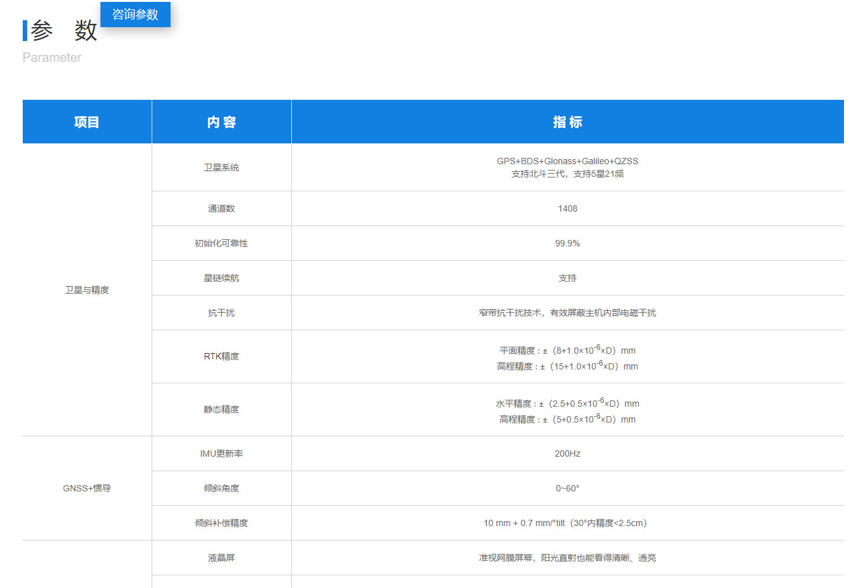This screenshot has width=868, height=588.
Task: Select the 项目 column header
Action: (x=87, y=122)
